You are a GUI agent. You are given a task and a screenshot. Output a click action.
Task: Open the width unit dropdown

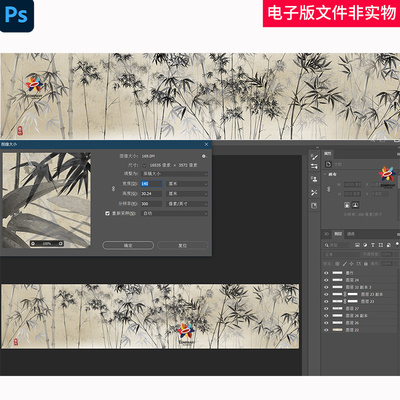(187, 184)
